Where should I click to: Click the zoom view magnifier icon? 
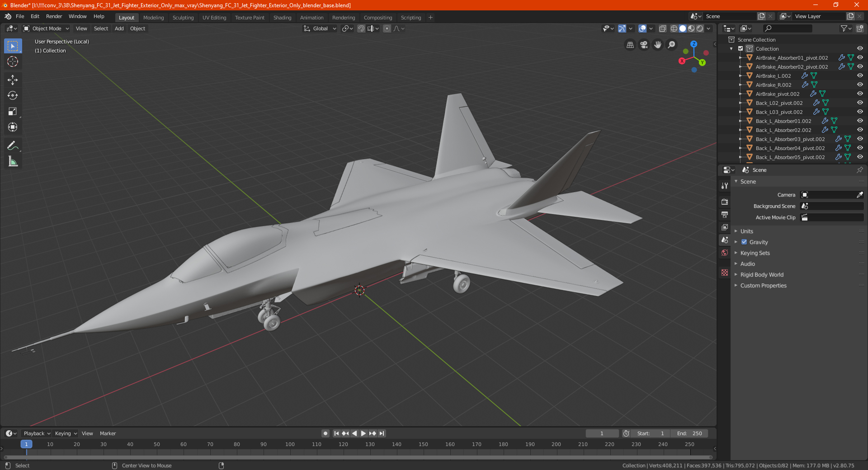click(x=672, y=45)
